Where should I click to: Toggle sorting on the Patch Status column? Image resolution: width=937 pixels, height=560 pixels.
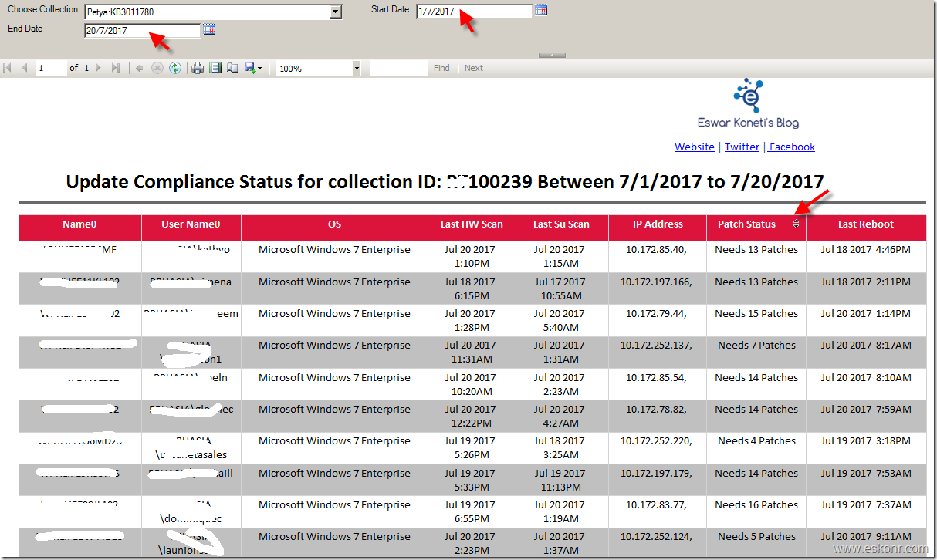pyautogui.click(x=796, y=224)
